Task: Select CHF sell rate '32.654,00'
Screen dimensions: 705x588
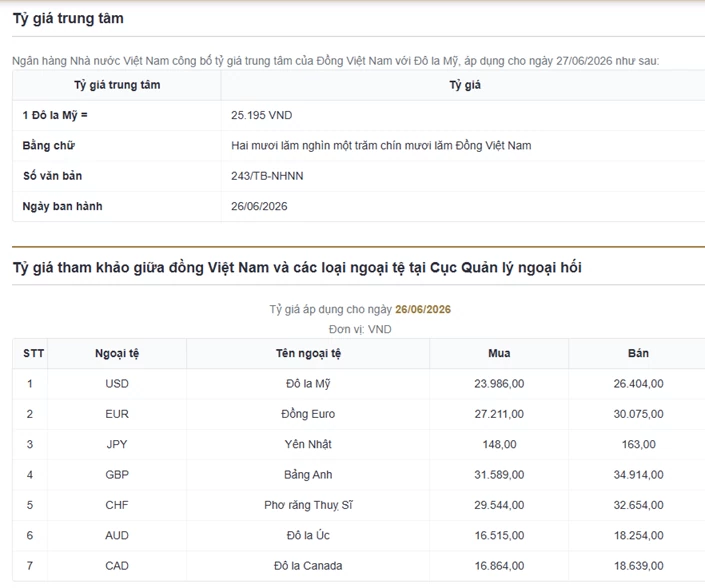Action: pyautogui.click(x=638, y=505)
